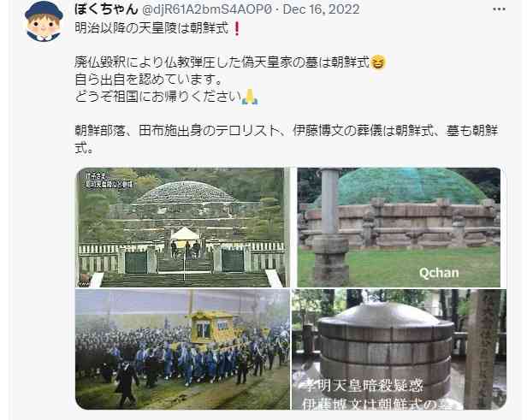The image size is (527, 420).
Task: Open the @djR61A2bmS4AOP0 handle link
Action: click(x=207, y=9)
